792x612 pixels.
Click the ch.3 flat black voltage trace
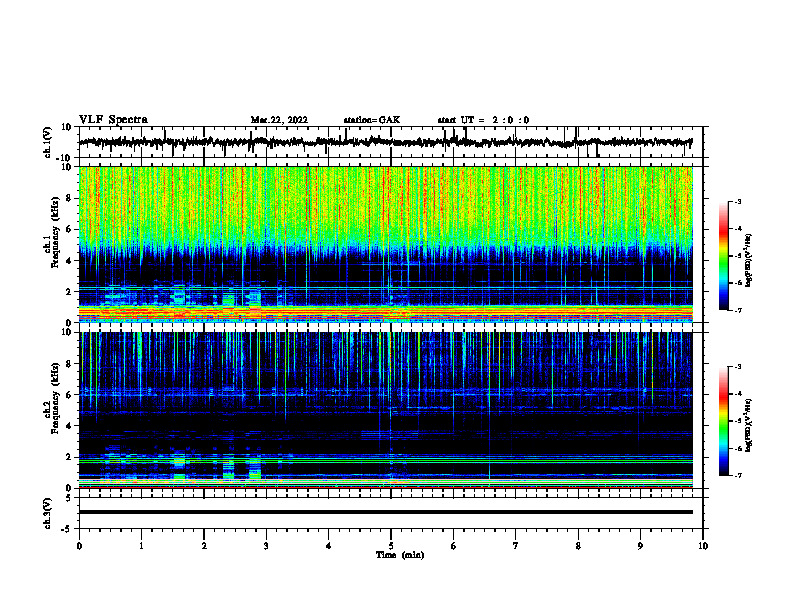click(x=386, y=512)
